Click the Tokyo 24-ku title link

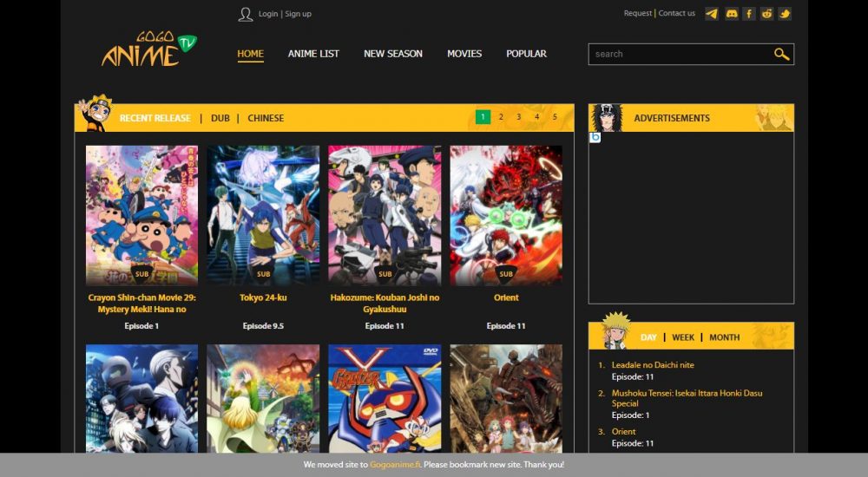[263, 297]
